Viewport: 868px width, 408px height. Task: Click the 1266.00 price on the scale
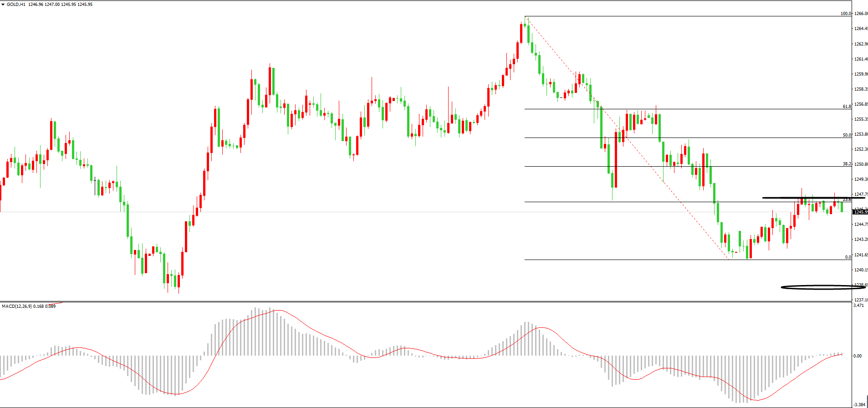[x=861, y=14]
